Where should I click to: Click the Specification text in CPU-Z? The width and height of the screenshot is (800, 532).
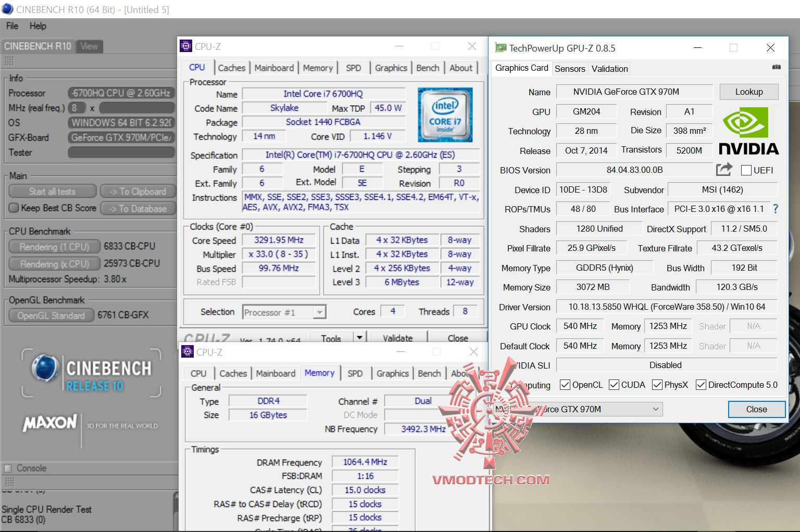point(360,155)
